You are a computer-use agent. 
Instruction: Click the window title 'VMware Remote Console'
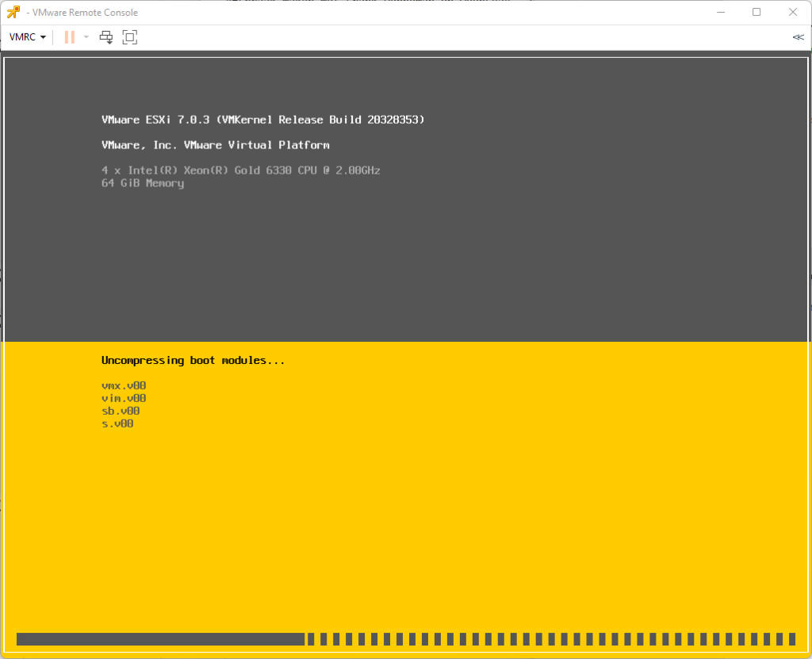pos(85,13)
